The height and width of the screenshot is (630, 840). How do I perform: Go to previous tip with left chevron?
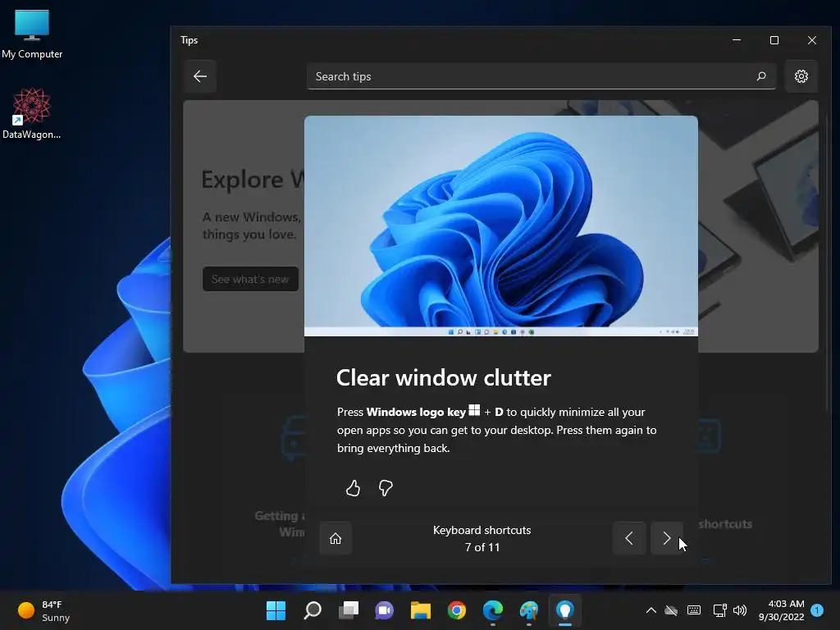629,538
